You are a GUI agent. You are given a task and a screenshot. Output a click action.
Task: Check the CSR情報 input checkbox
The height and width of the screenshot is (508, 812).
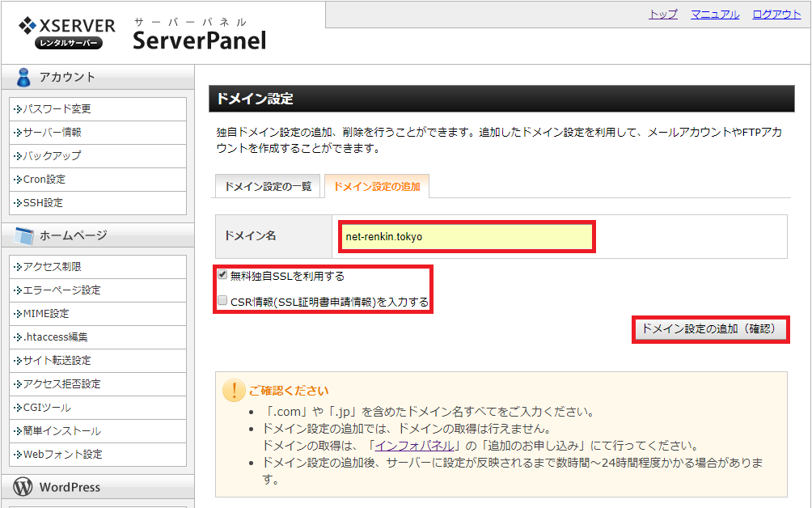pos(222,302)
